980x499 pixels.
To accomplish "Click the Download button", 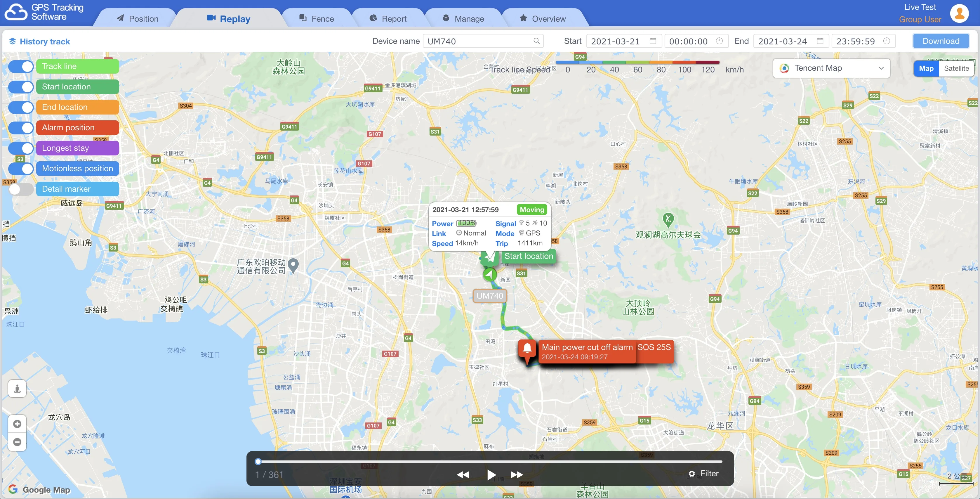I will coord(941,41).
